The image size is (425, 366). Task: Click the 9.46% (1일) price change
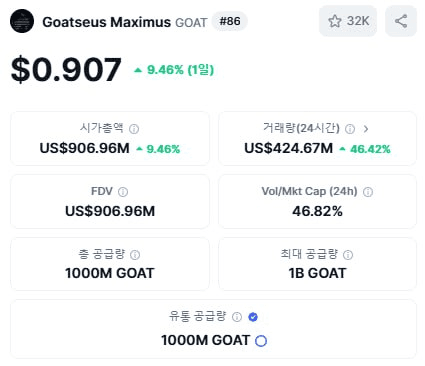pyautogui.click(x=174, y=70)
